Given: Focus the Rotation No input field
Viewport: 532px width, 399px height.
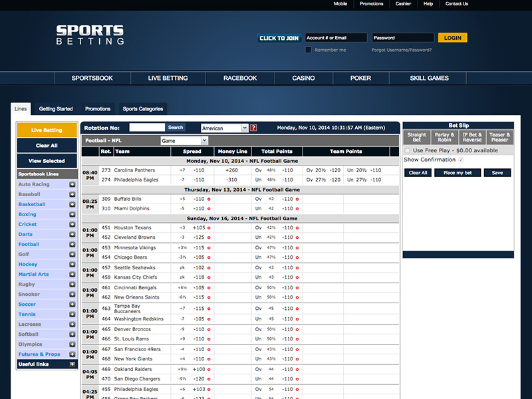Looking at the screenshot, I should click(147, 128).
